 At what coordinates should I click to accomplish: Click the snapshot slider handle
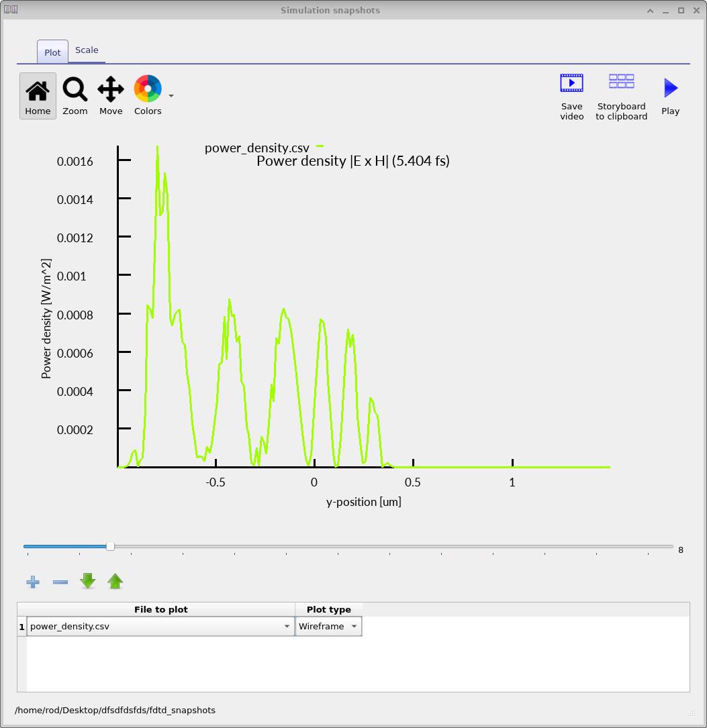110,546
